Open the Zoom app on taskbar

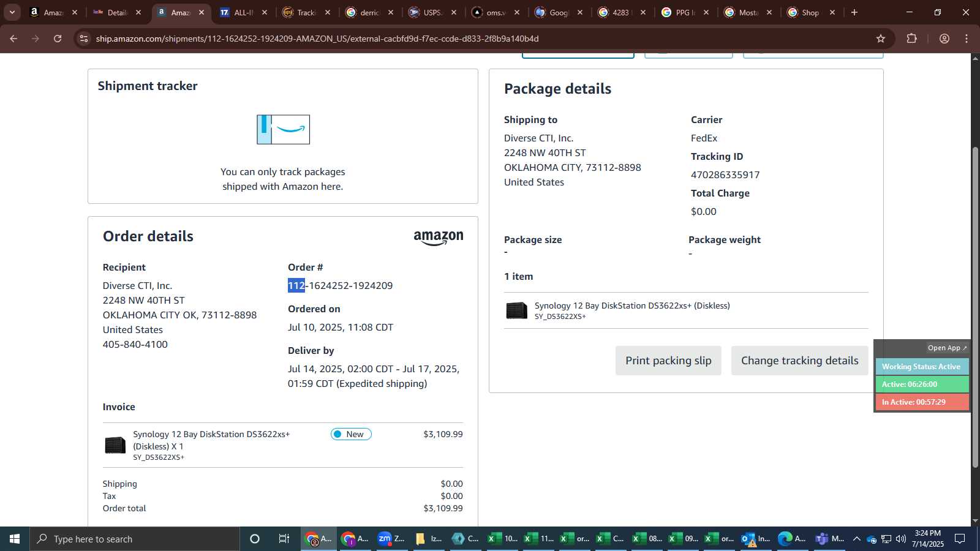pyautogui.click(x=391, y=539)
